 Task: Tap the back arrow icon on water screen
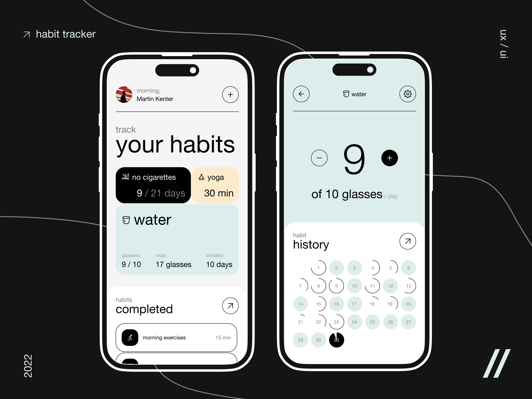(301, 94)
